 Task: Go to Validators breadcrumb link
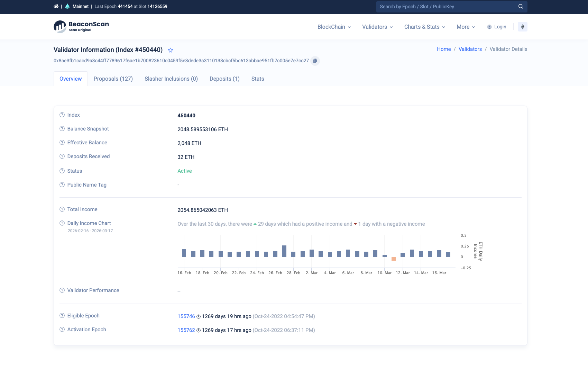[x=470, y=49]
